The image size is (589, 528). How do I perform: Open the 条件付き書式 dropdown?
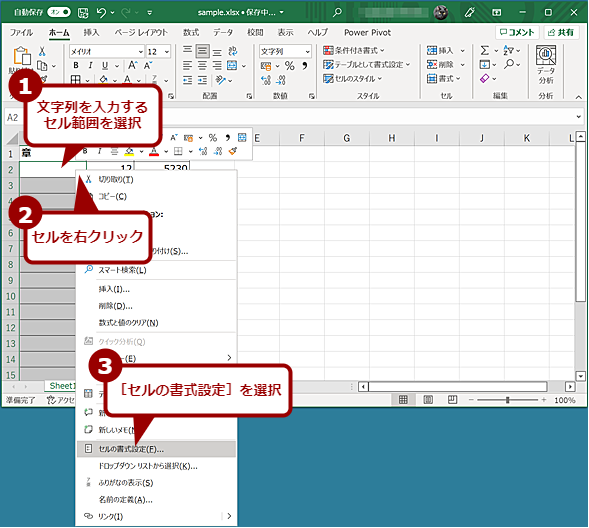click(x=353, y=50)
